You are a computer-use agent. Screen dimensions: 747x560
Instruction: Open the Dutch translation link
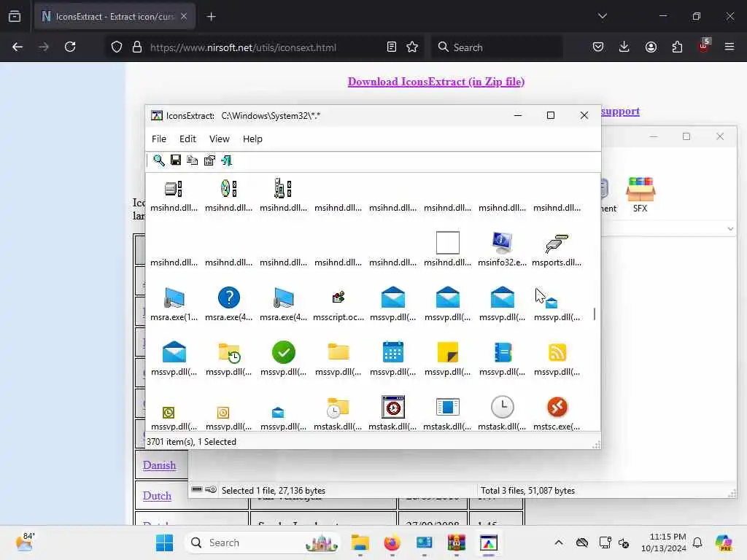pos(157,496)
